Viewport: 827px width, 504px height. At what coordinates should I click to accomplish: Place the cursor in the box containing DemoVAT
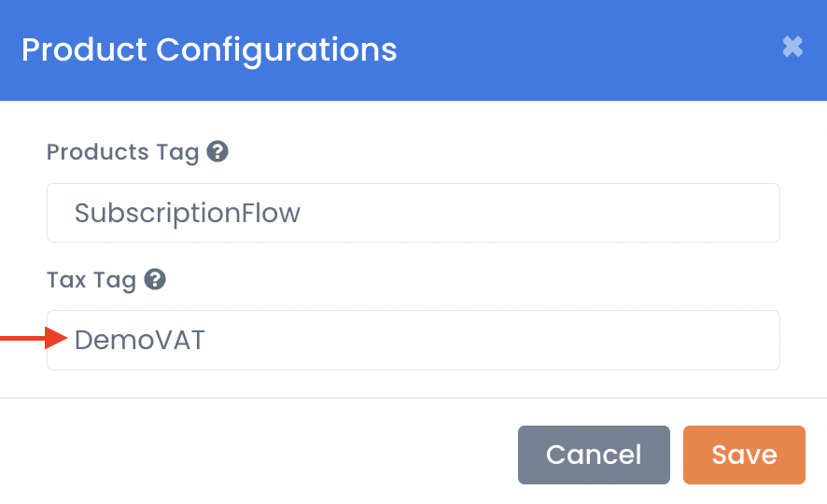tap(413, 340)
